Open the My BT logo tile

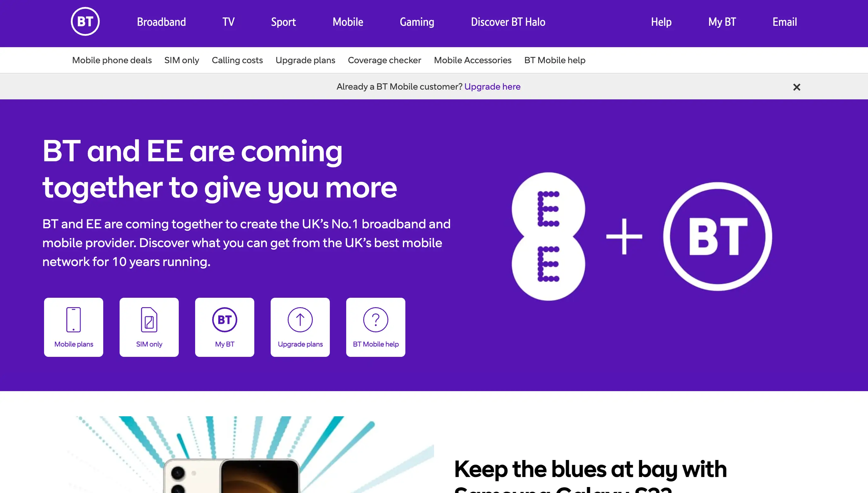coord(225,327)
